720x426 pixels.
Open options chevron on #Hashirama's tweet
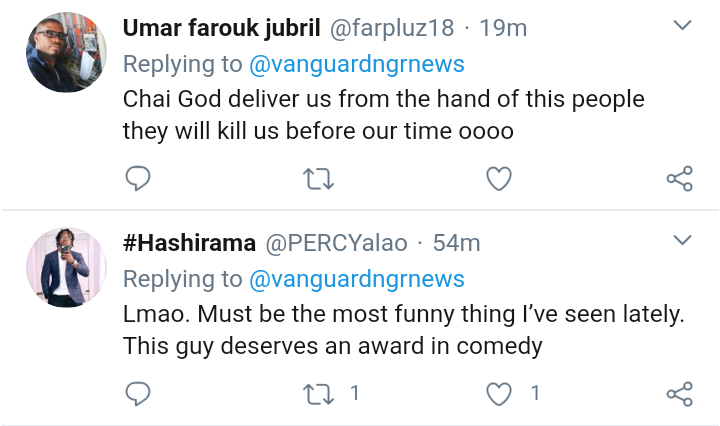pyautogui.click(x=682, y=240)
